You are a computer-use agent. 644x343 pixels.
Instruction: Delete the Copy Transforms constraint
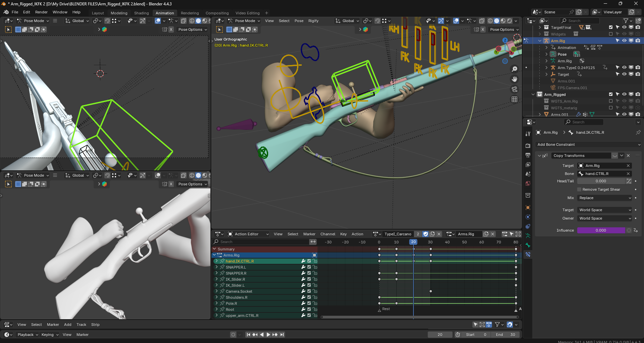tap(628, 156)
